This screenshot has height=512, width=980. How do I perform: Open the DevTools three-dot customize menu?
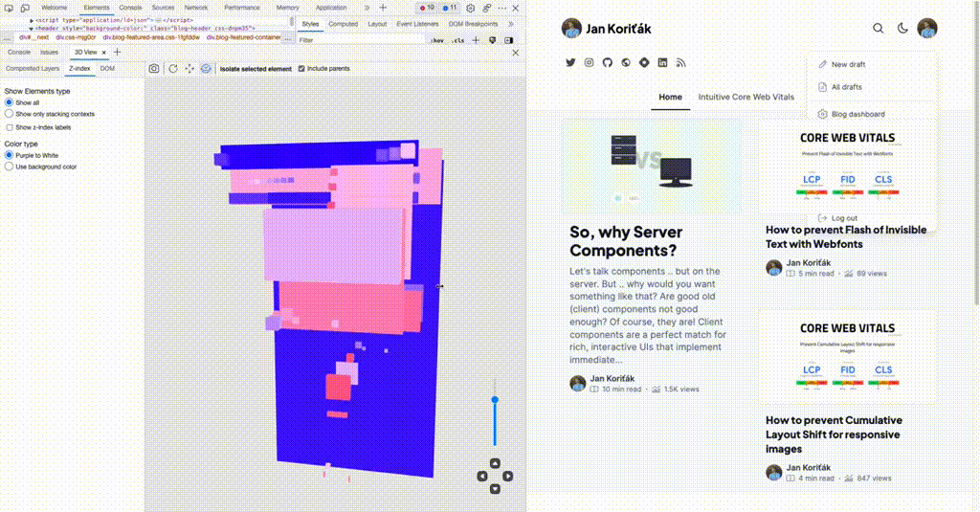502,8
